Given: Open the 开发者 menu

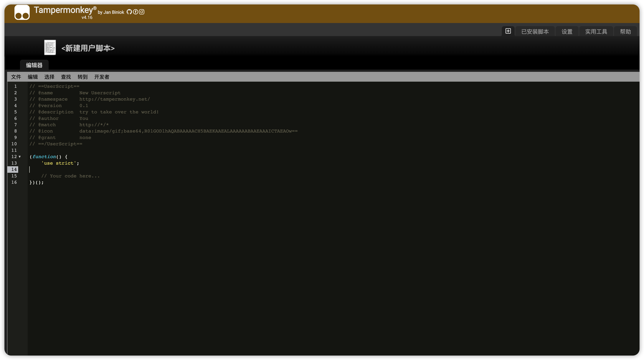Looking at the screenshot, I should tap(102, 77).
